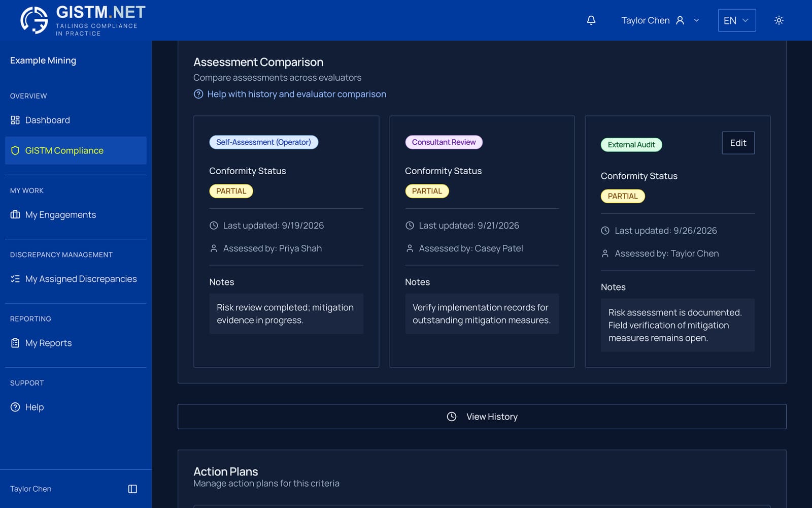
Task: Click the View History button
Action: point(482,417)
